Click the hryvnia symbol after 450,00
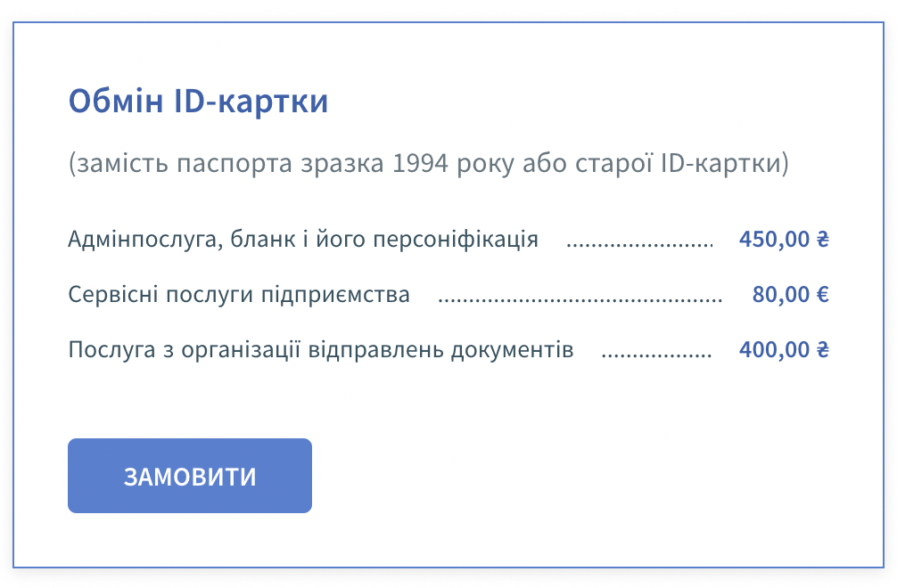The image size is (897, 588). tap(823, 239)
